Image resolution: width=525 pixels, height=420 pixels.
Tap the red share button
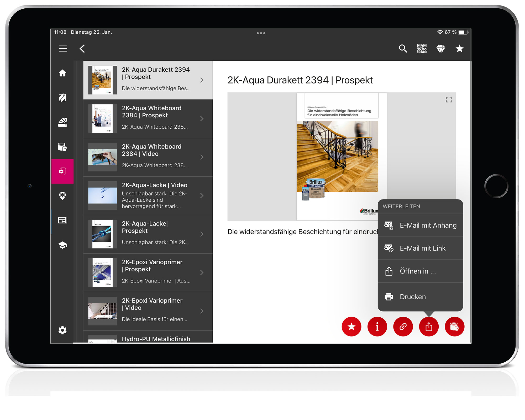click(x=429, y=327)
